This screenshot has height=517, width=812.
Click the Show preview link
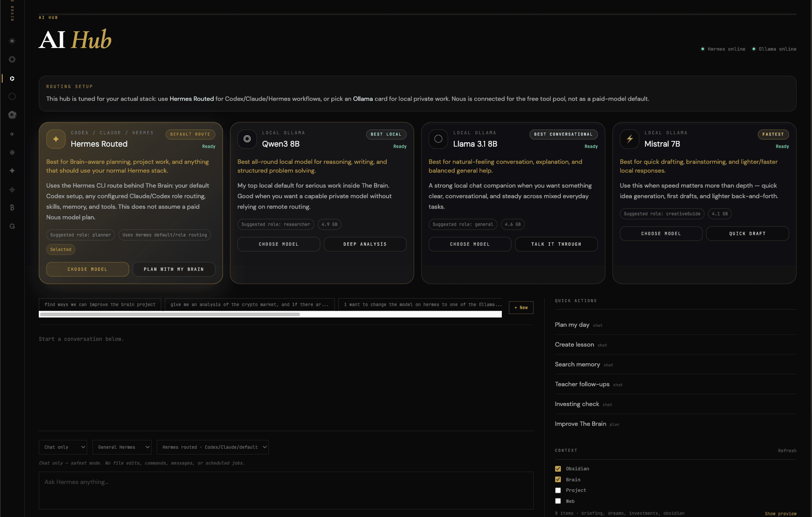tap(780, 513)
